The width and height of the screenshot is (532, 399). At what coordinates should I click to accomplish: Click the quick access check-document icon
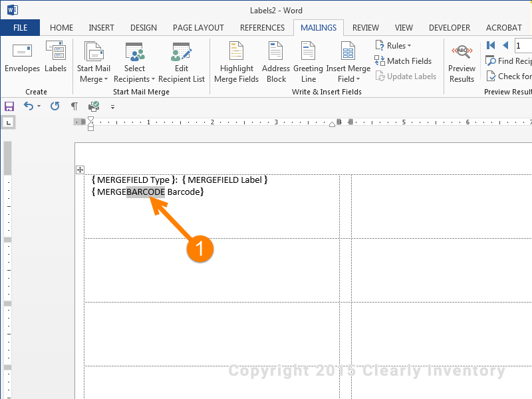[94, 106]
